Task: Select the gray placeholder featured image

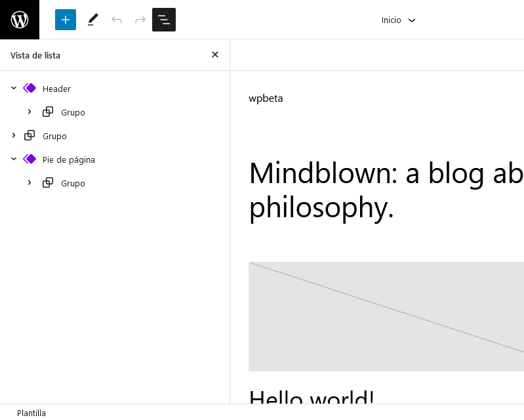Action: pos(386,317)
